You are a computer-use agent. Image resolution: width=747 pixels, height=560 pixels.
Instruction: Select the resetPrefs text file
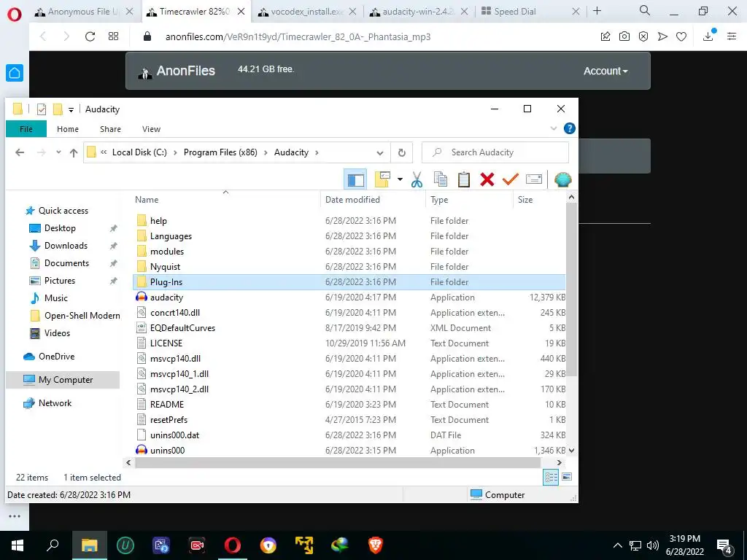pos(349,419)
